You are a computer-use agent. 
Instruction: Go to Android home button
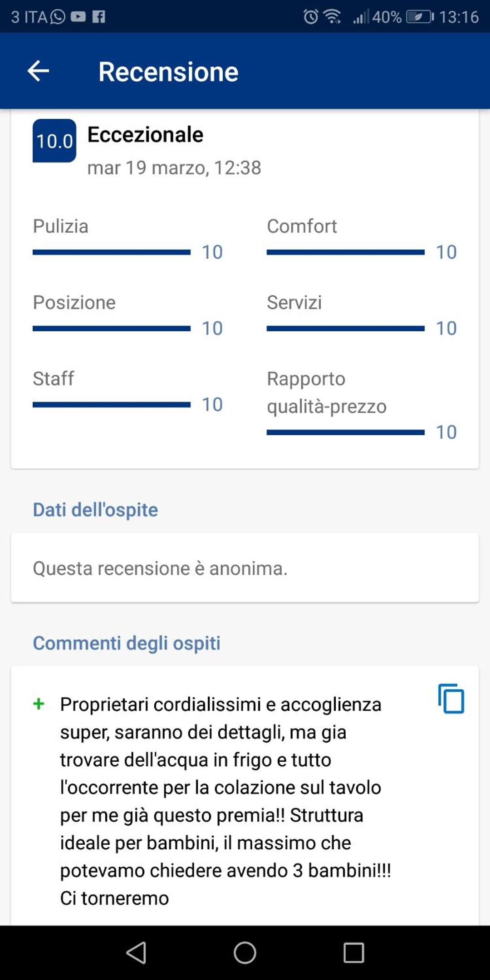(x=245, y=952)
